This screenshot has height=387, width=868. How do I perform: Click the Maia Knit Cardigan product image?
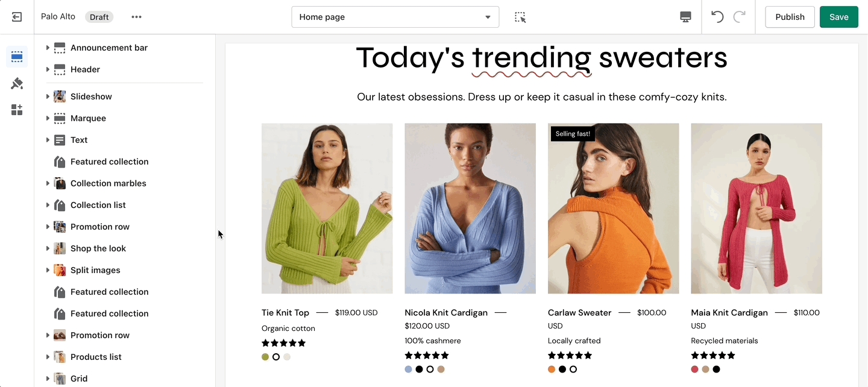(x=756, y=209)
